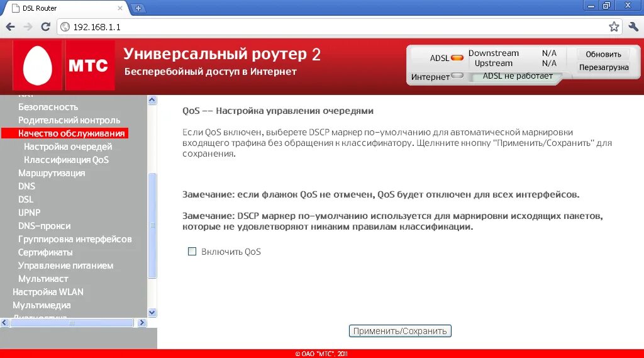Viewport: 644px width, 358px height.
Task: Open Настройка очередей submenu item
Action: click(x=68, y=147)
